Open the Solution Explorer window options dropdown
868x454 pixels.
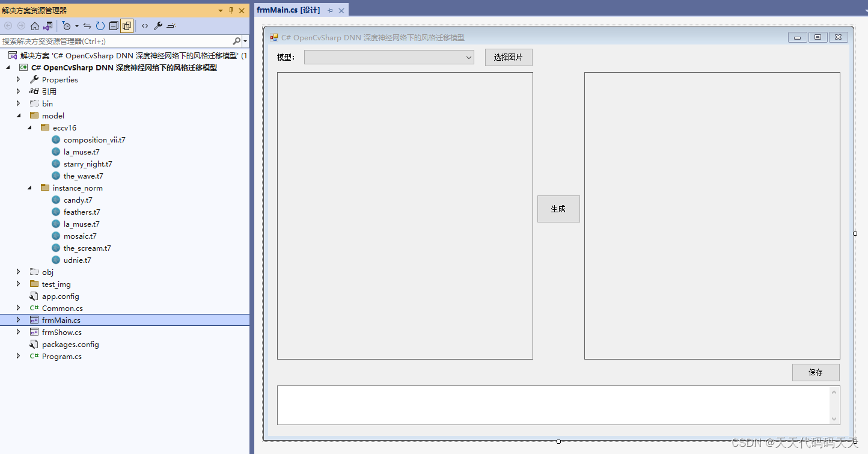[220, 10]
